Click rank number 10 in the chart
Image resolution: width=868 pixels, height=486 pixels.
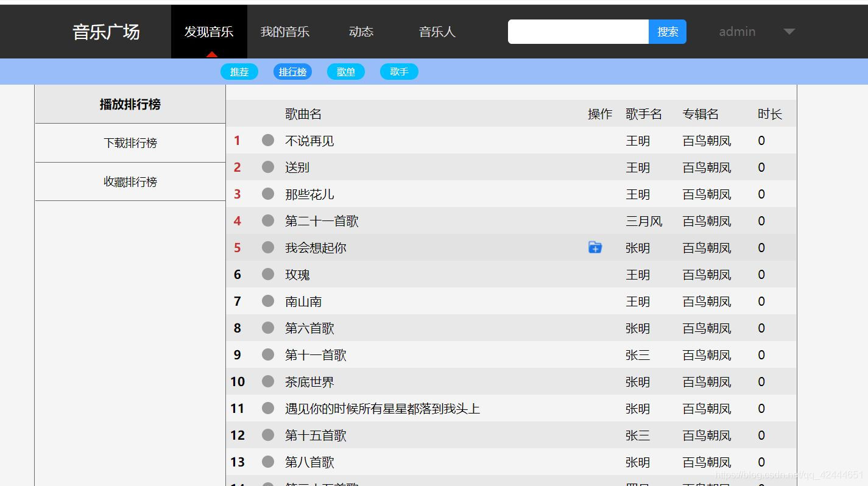[238, 382]
